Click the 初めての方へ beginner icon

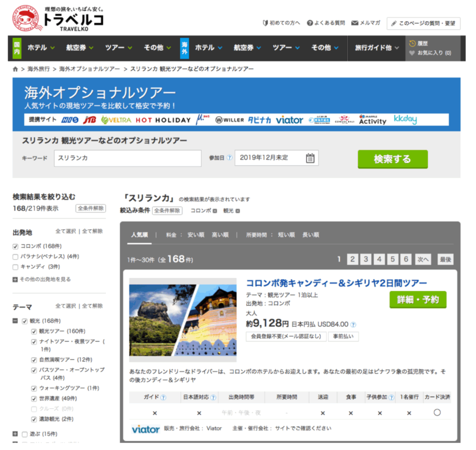click(265, 23)
